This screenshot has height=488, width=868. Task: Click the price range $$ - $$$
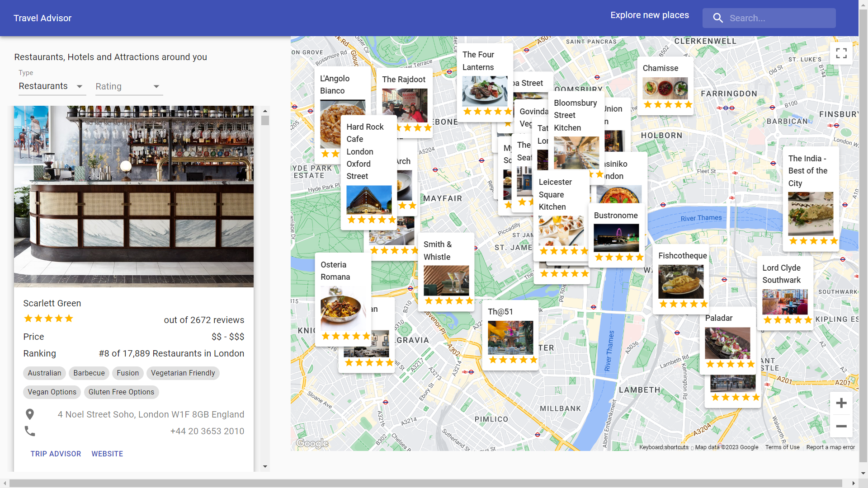(228, 337)
